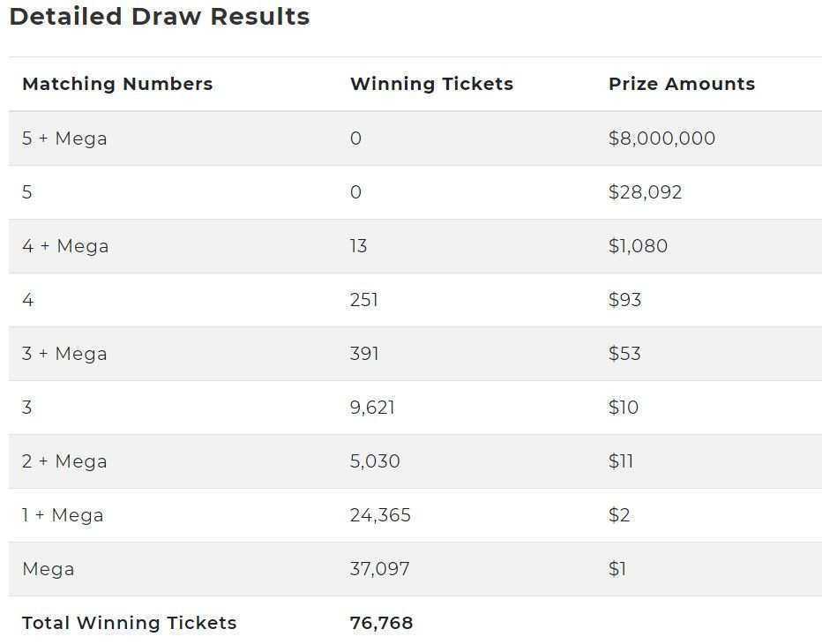Click the $8,000,000 prize amount
Viewport: 822px width, 644px height.
click(x=661, y=139)
